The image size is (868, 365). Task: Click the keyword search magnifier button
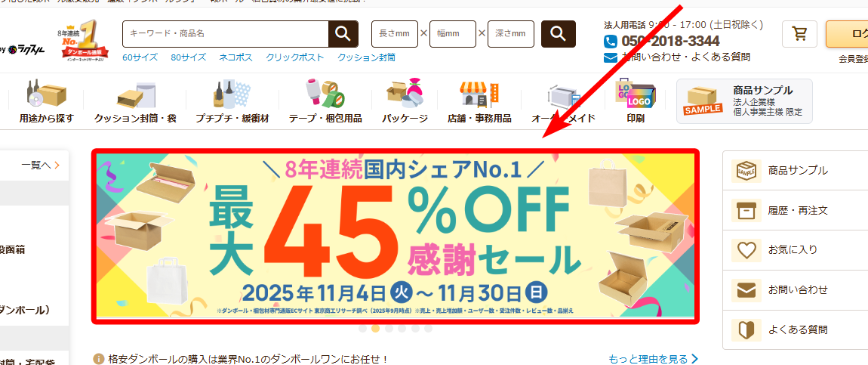[343, 34]
